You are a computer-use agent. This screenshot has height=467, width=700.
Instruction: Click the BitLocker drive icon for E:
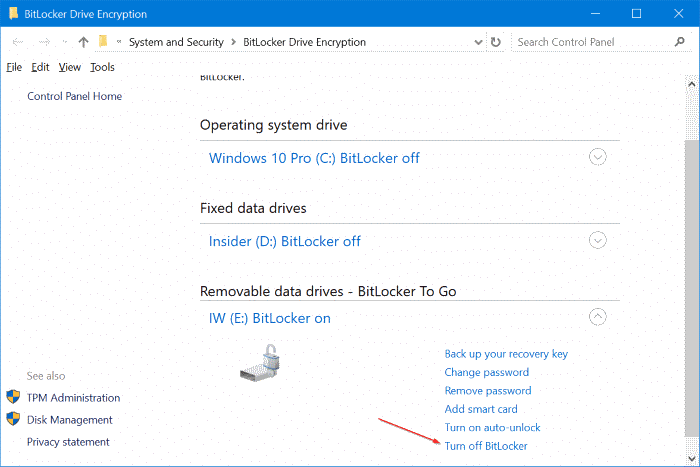[x=263, y=360]
